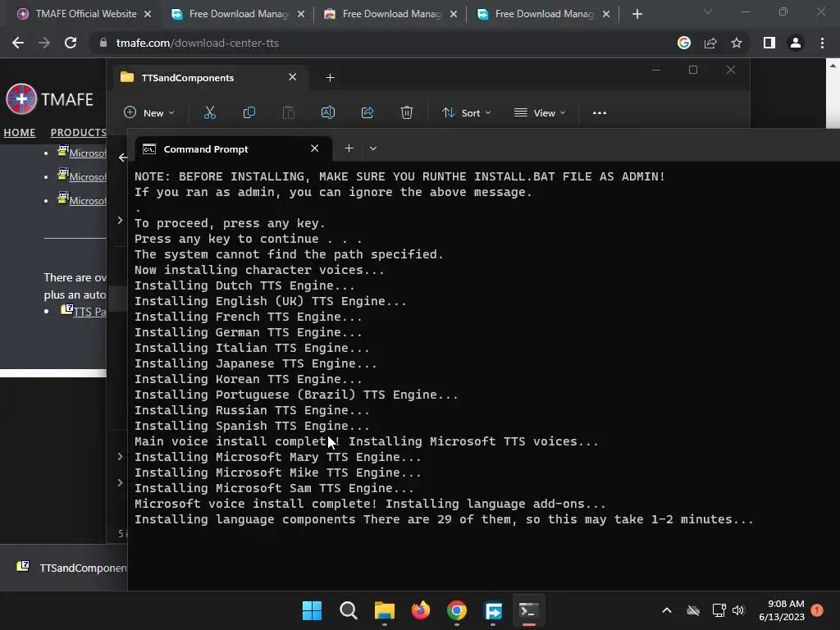This screenshot has height=630, width=840.
Task: Open the Windows Start menu
Action: (x=313, y=610)
